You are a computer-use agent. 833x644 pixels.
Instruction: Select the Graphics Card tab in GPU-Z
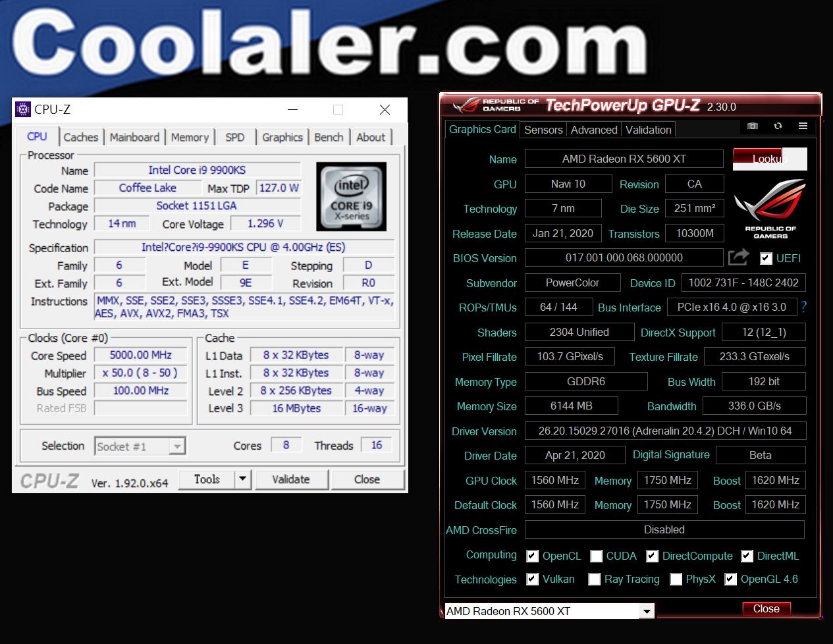483,129
